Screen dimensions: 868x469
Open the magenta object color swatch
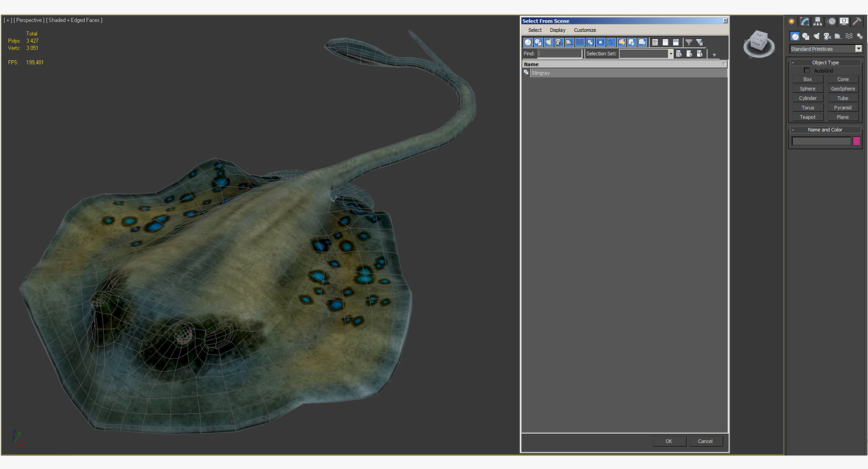pyautogui.click(x=856, y=141)
